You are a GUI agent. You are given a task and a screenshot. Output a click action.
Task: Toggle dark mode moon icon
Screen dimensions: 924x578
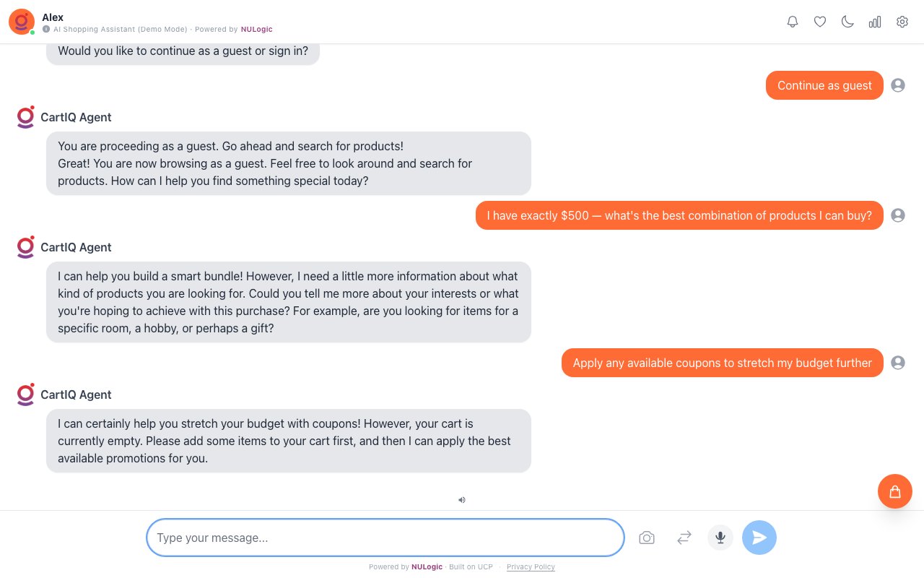click(x=847, y=22)
